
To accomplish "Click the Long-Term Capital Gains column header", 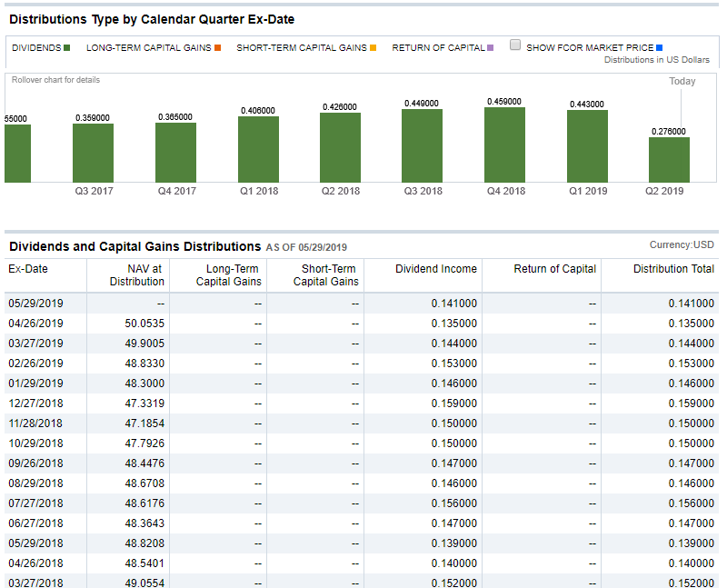I will tap(228, 275).
